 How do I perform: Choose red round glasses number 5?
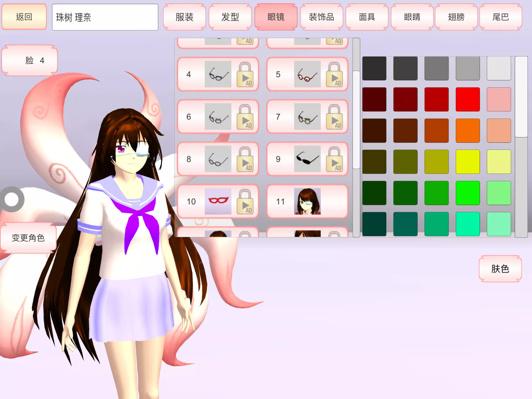[307, 74]
